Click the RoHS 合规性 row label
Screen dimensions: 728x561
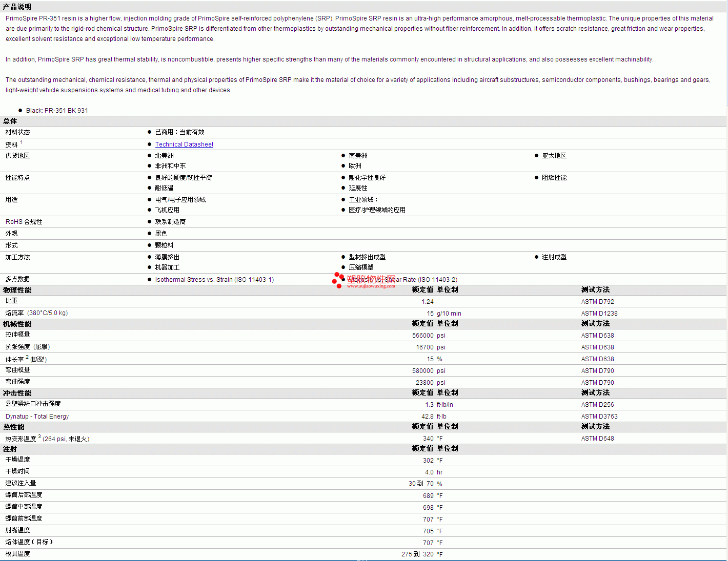click(x=24, y=222)
